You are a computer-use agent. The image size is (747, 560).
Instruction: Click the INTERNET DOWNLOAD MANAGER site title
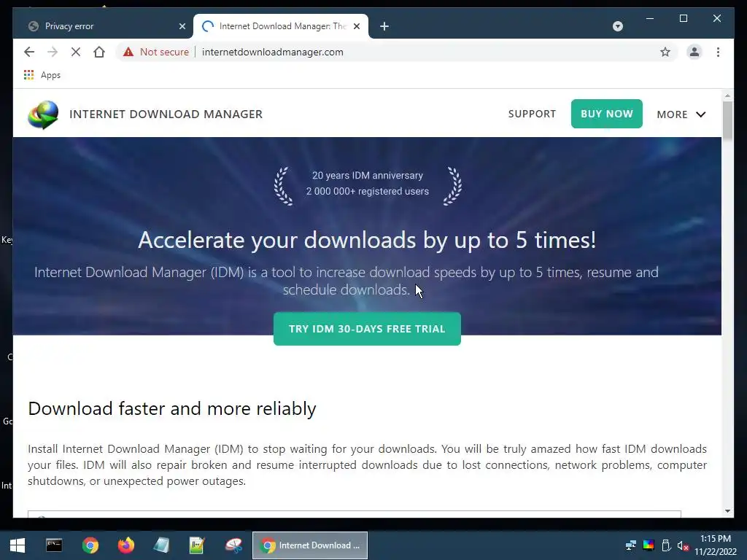point(166,114)
